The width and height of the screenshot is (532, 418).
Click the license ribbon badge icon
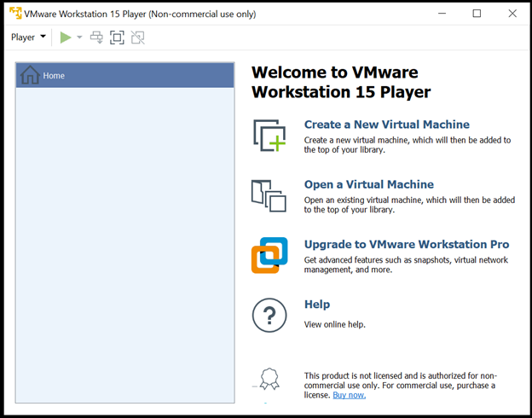[269, 380]
